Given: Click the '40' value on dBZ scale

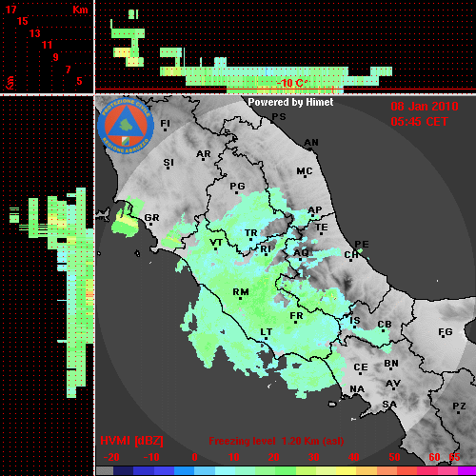Looking at the screenshot, I should (354, 457).
